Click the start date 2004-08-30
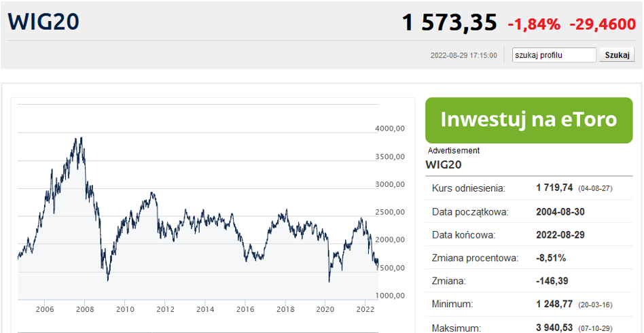Viewport: 644px width, 333px height. tap(560, 212)
